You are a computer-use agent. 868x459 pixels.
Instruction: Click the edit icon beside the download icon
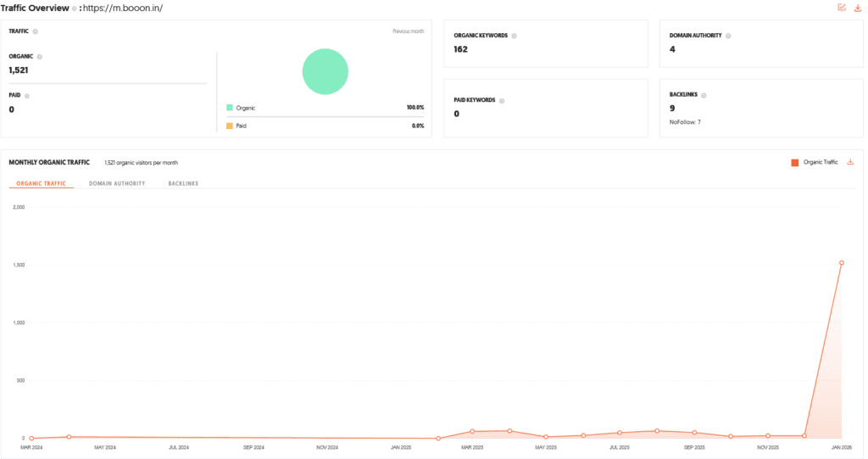pyautogui.click(x=842, y=8)
